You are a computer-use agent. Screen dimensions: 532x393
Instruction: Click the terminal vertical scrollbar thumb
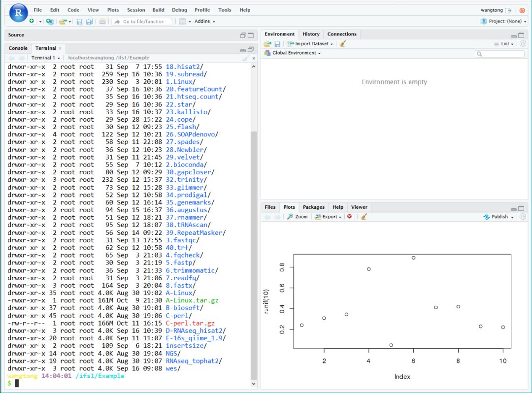tap(254, 256)
